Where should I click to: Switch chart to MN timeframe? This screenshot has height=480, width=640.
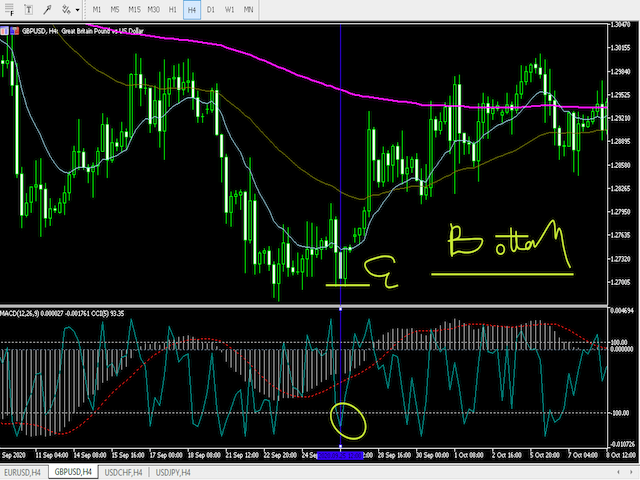pos(248,9)
